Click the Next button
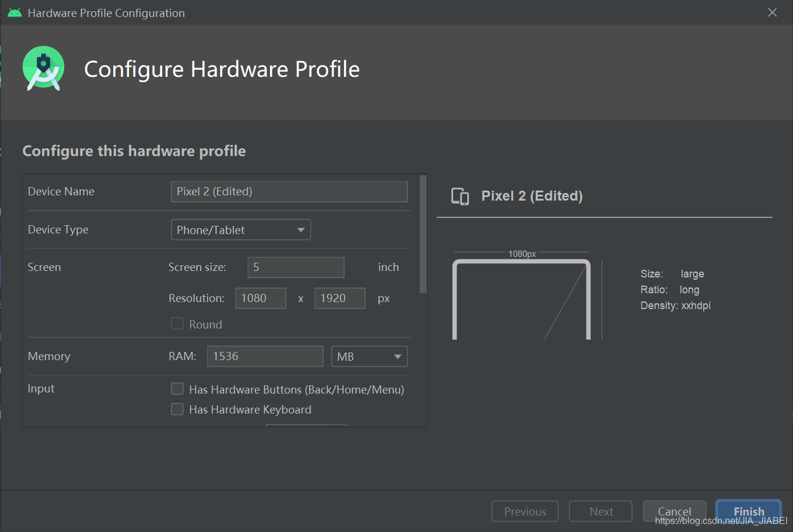 pos(601,511)
